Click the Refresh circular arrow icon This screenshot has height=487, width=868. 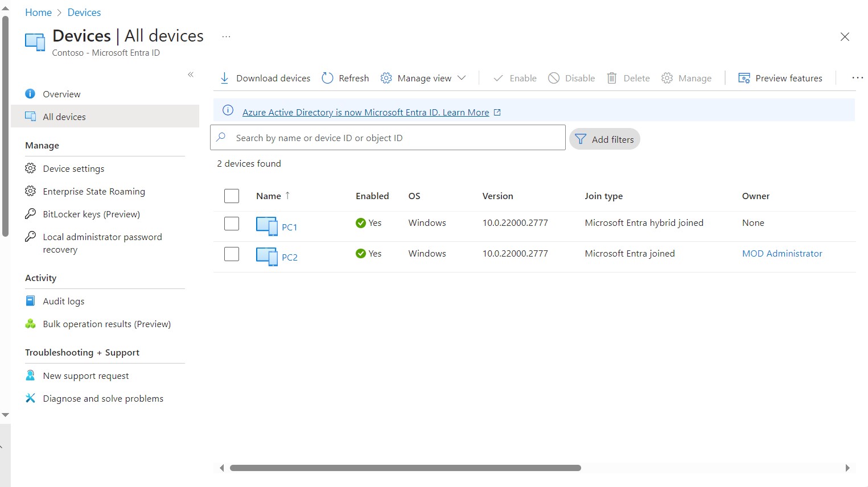[x=327, y=78]
